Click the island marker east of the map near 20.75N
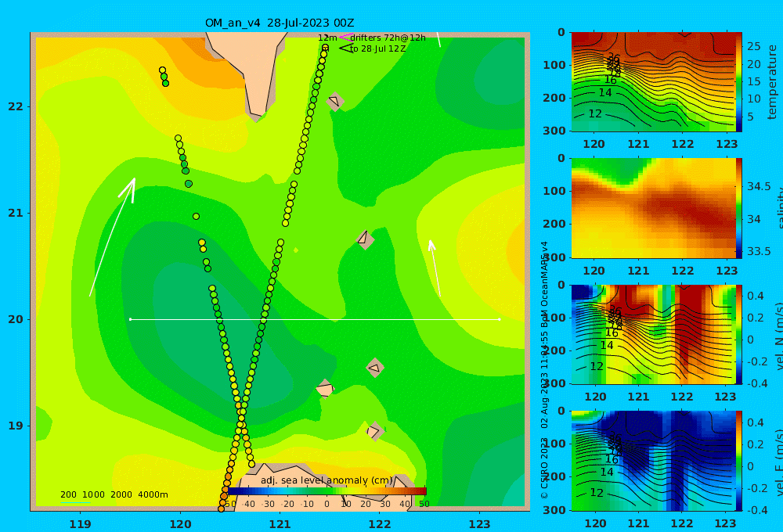Image resolution: width=783 pixels, height=532 pixels. point(365,239)
